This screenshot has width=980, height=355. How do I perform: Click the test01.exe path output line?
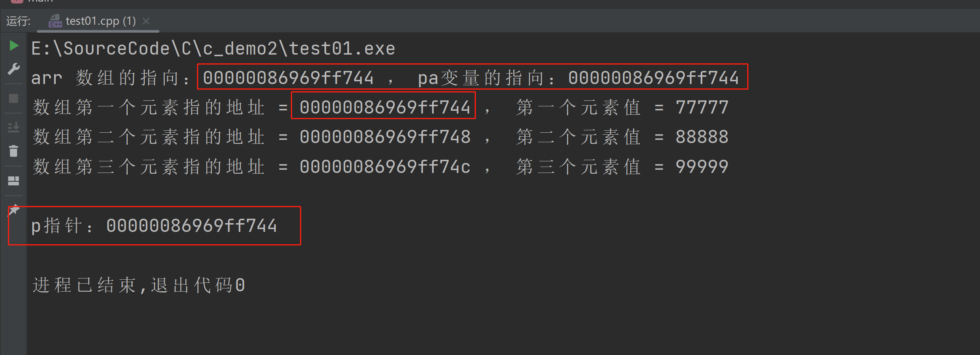point(213,49)
